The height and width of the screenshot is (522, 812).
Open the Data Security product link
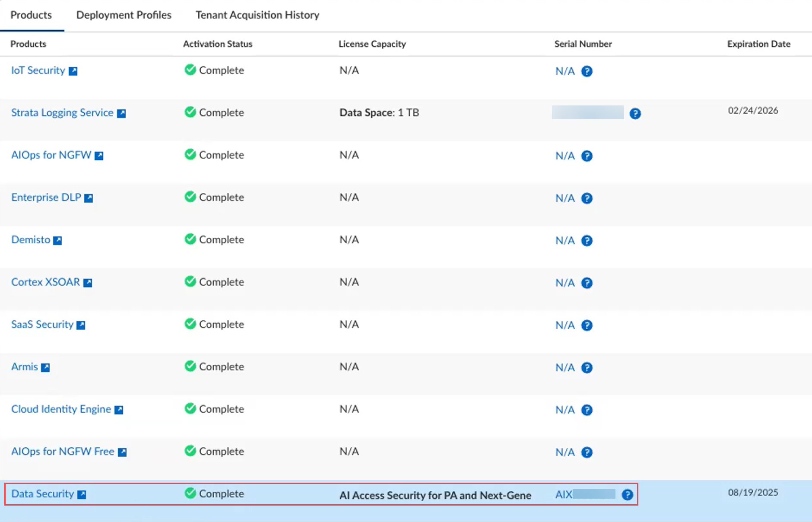(x=42, y=494)
